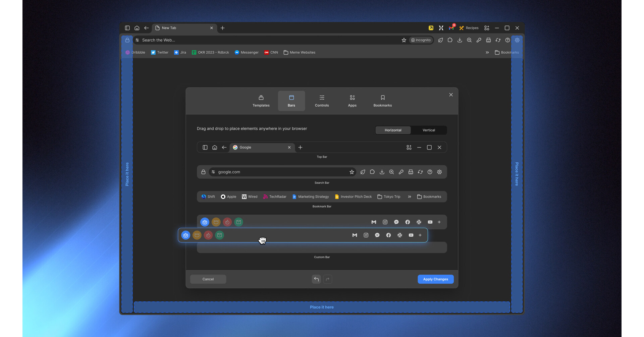
Task: Click the redo arrow icon
Action: click(327, 279)
